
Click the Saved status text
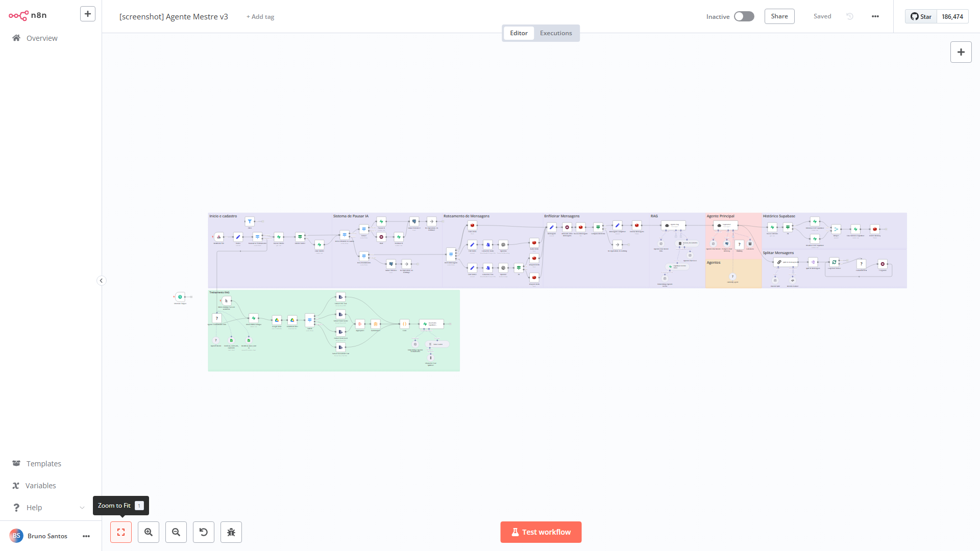822,16
